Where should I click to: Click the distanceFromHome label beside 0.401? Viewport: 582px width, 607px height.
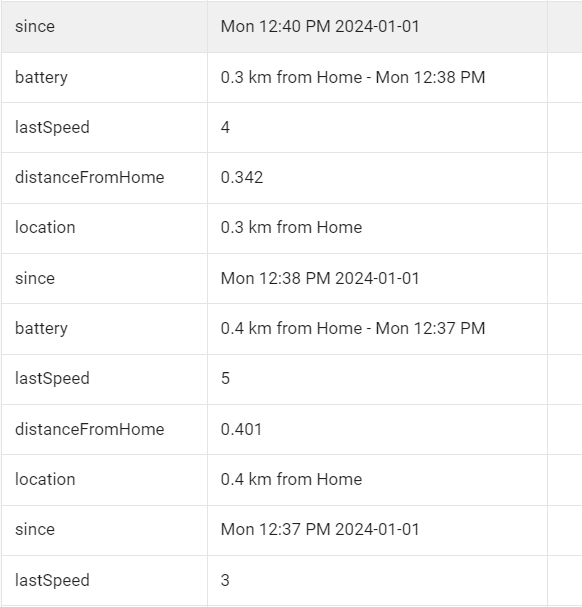click(89, 429)
